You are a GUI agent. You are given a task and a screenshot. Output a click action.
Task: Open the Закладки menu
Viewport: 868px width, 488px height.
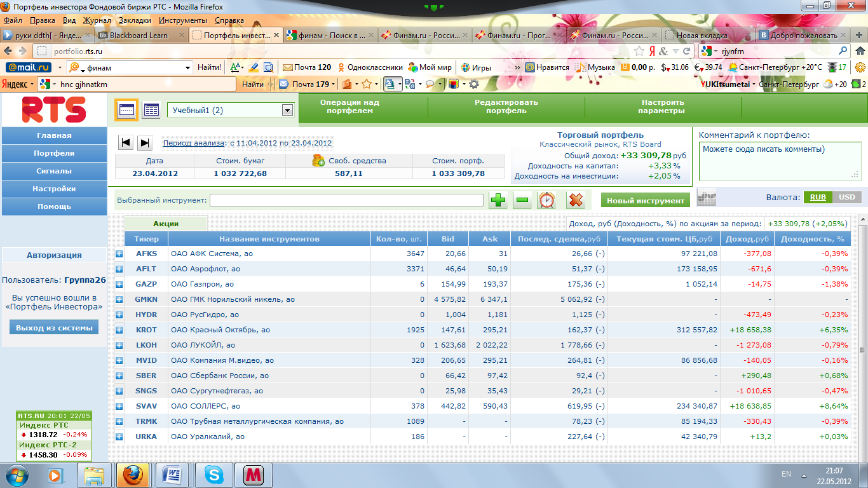click(135, 20)
